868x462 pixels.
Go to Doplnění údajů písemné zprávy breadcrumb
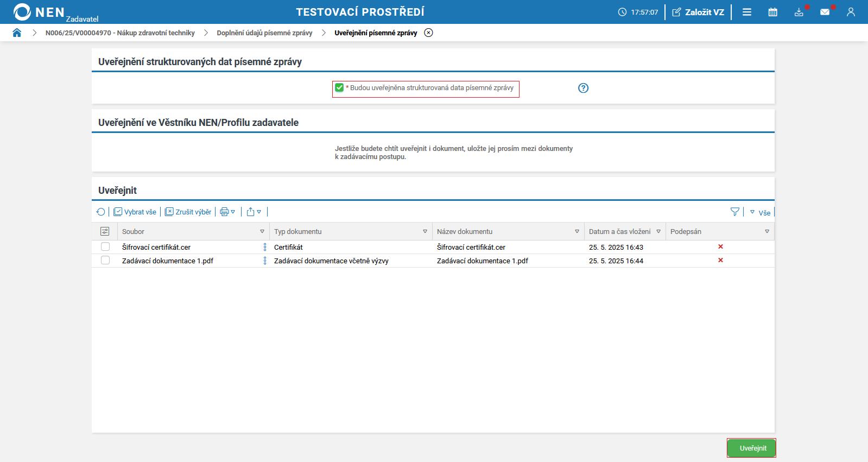[264, 33]
